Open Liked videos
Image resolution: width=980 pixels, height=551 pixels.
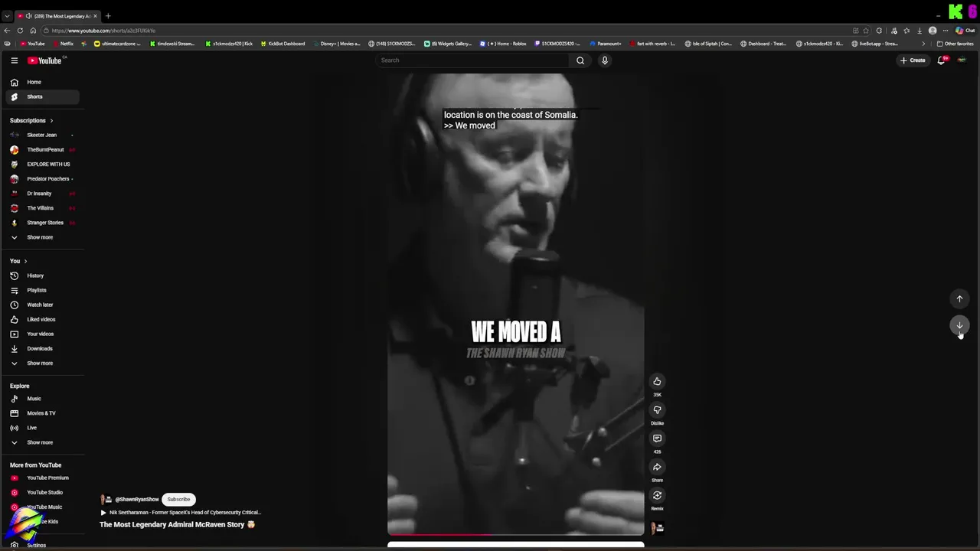tap(43, 319)
